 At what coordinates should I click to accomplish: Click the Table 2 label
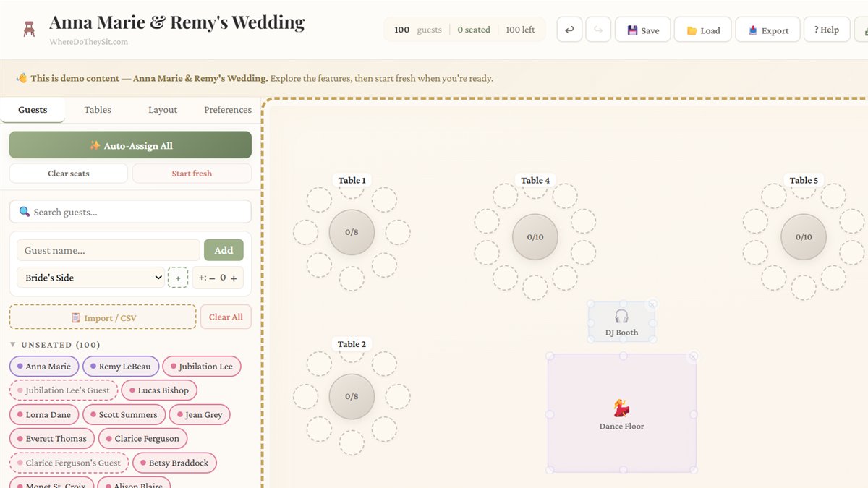coord(352,344)
